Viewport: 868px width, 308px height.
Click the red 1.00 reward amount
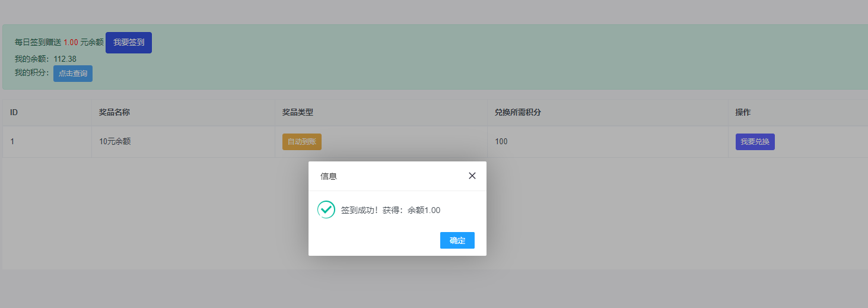click(71, 43)
